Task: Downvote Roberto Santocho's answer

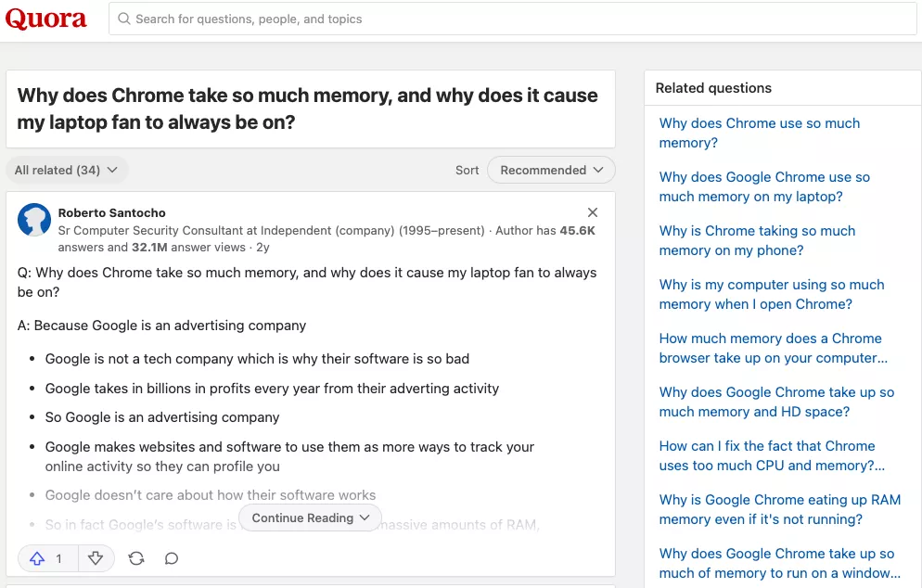Action: tap(95, 558)
